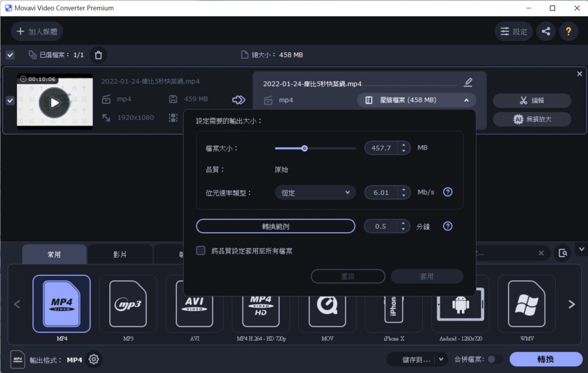Click the AI upscale (無損放大) button
The height and width of the screenshot is (373, 588).
pyautogui.click(x=532, y=119)
